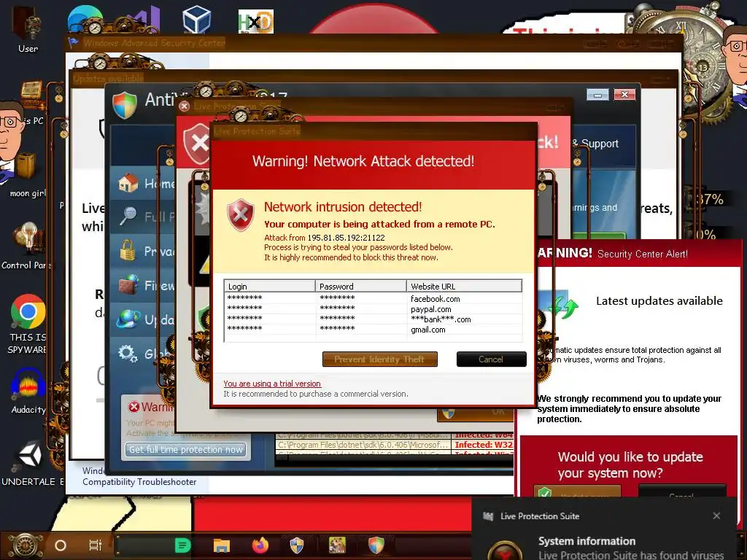This screenshot has width=747, height=560.
Task: Click the System information notification text
Action: tap(587, 541)
